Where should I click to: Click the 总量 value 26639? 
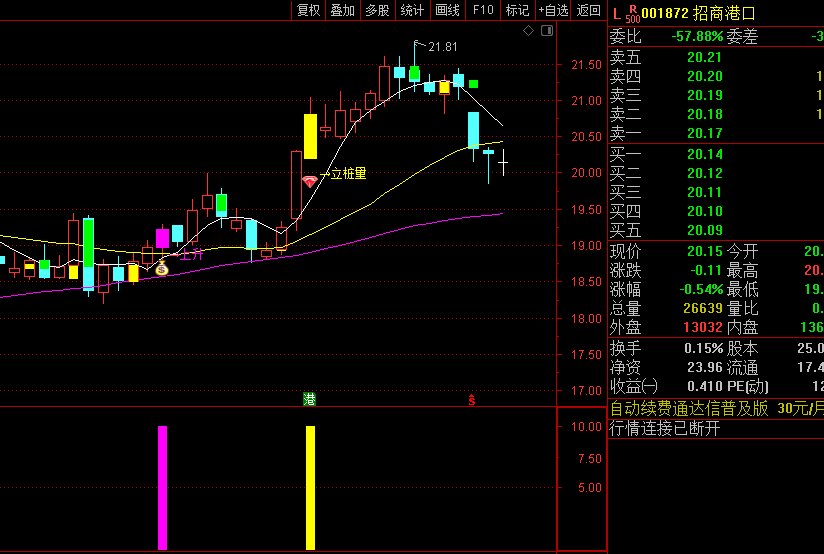[703, 308]
